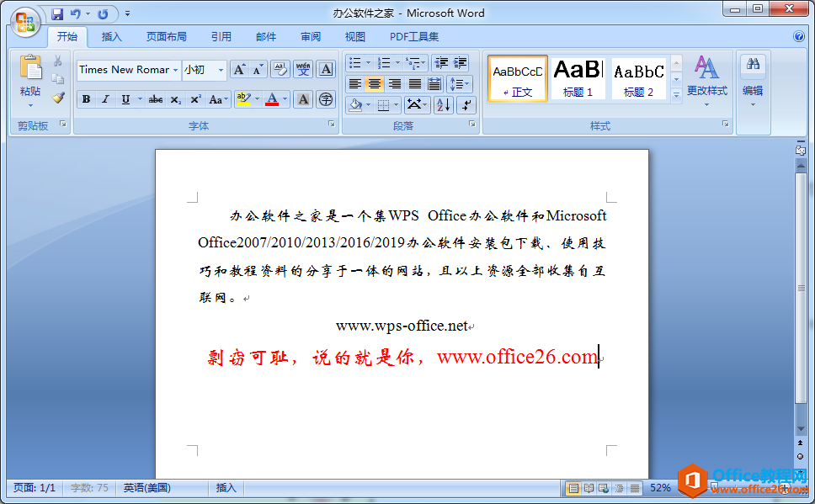
Task: Sort the selected text A to Z
Action: click(444, 105)
